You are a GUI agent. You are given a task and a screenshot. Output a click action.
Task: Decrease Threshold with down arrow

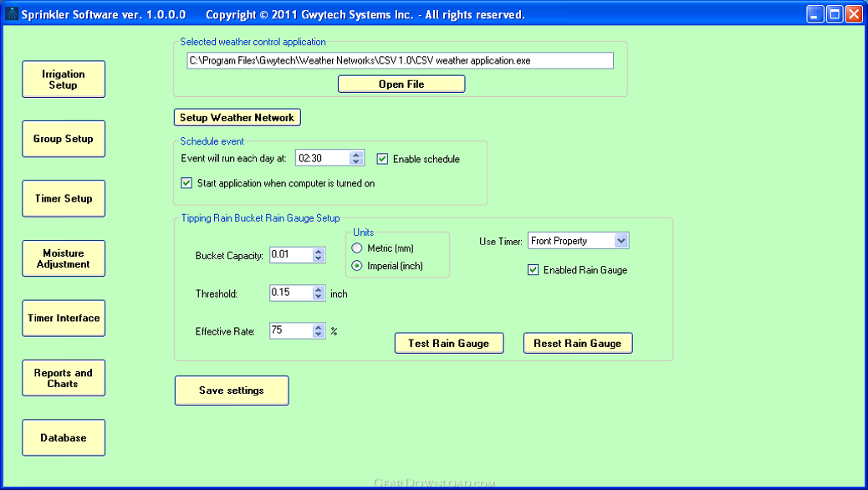(319, 297)
